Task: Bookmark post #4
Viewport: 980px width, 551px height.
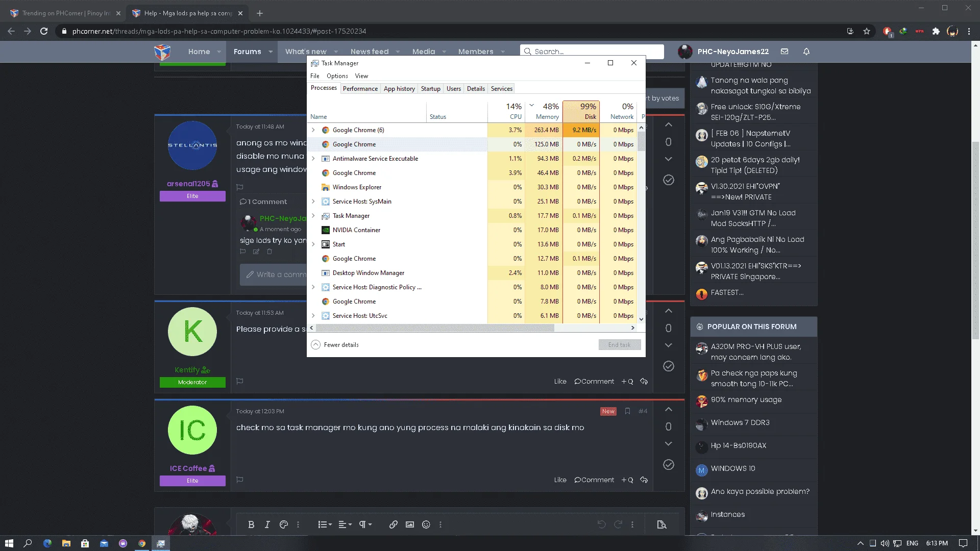Action: pos(627,411)
